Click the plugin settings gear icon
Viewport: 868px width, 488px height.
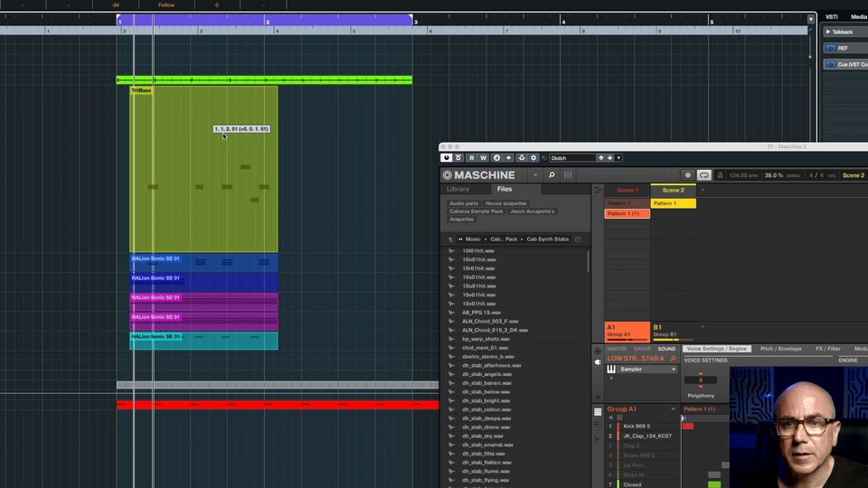pyautogui.click(x=533, y=157)
